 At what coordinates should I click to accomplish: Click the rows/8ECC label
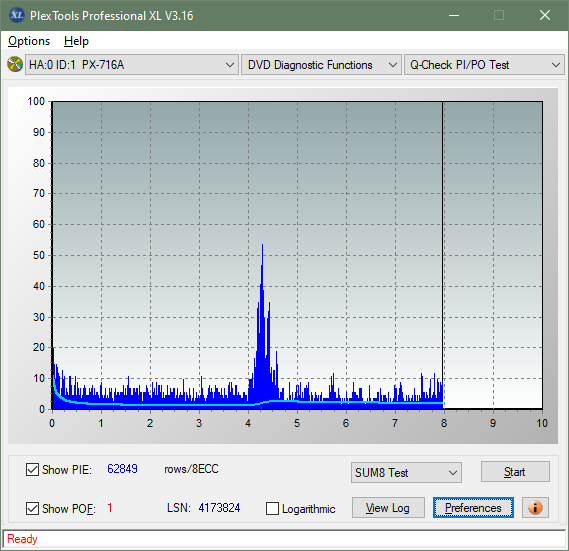tap(192, 469)
